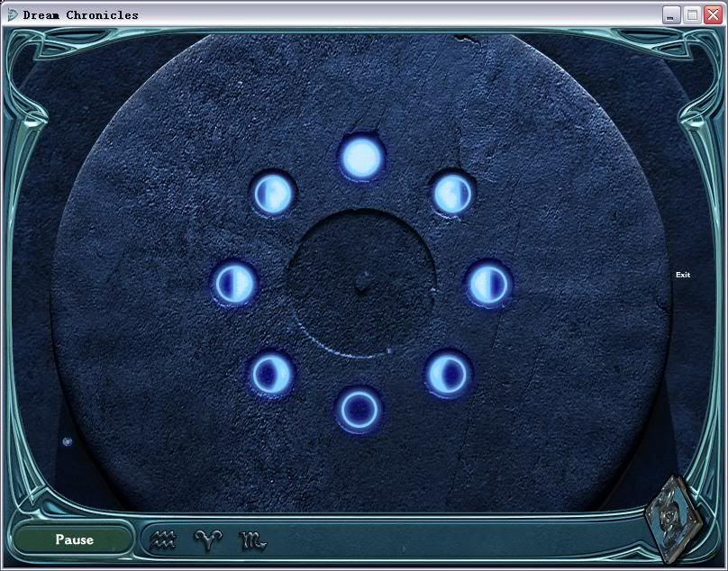Click Exit to leave the puzzle
Viewport: 728px width, 571px height.
683,275
